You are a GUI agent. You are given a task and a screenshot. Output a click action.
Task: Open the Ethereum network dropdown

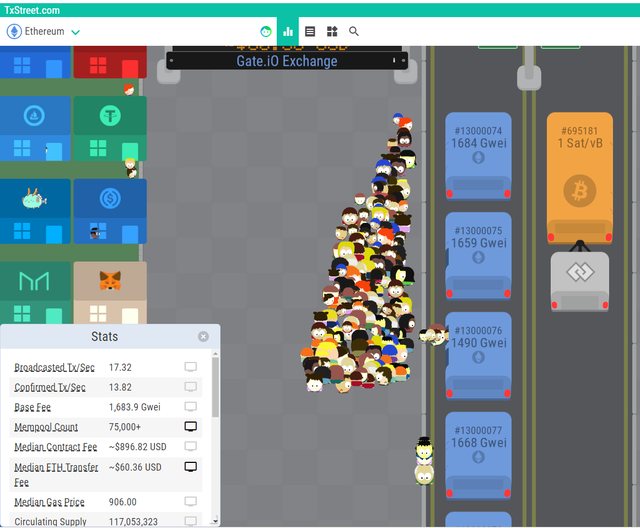coord(43,31)
